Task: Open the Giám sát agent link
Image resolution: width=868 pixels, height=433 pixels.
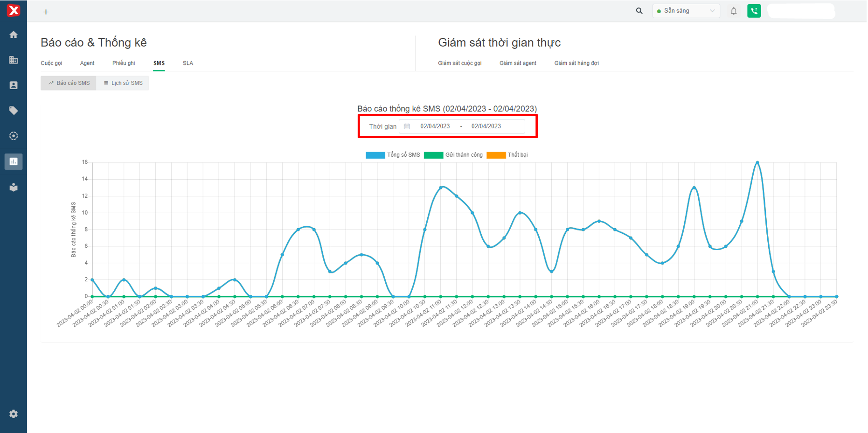Action: pos(518,63)
